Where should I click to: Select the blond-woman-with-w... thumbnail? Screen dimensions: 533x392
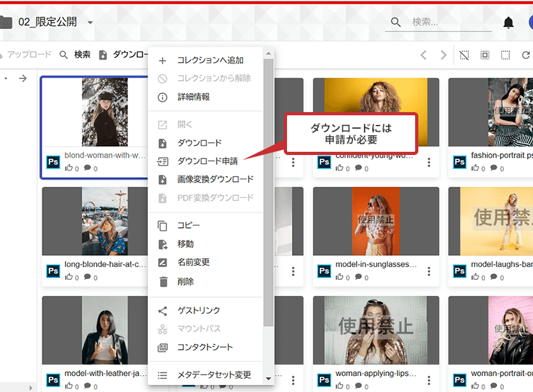point(104,112)
